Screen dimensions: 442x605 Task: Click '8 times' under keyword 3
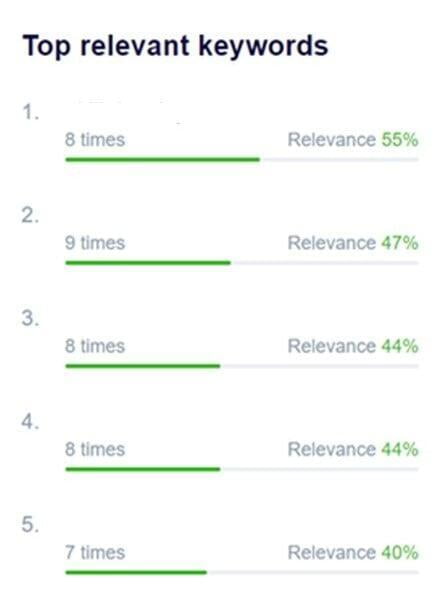(x=95, y=346)
